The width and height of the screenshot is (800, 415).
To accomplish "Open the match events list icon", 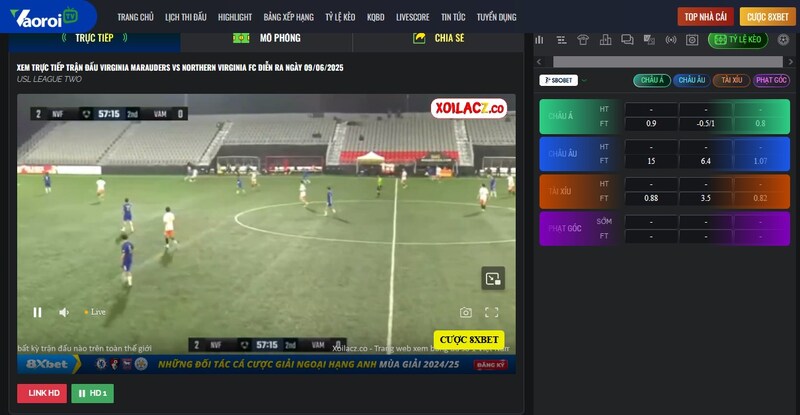I will (561, 40).
